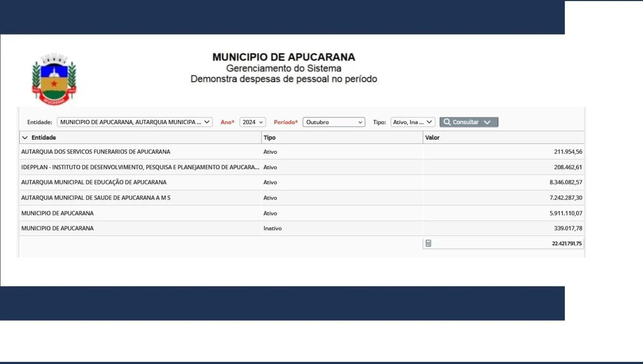Click the value 7.242.287,30

[566, 198]
